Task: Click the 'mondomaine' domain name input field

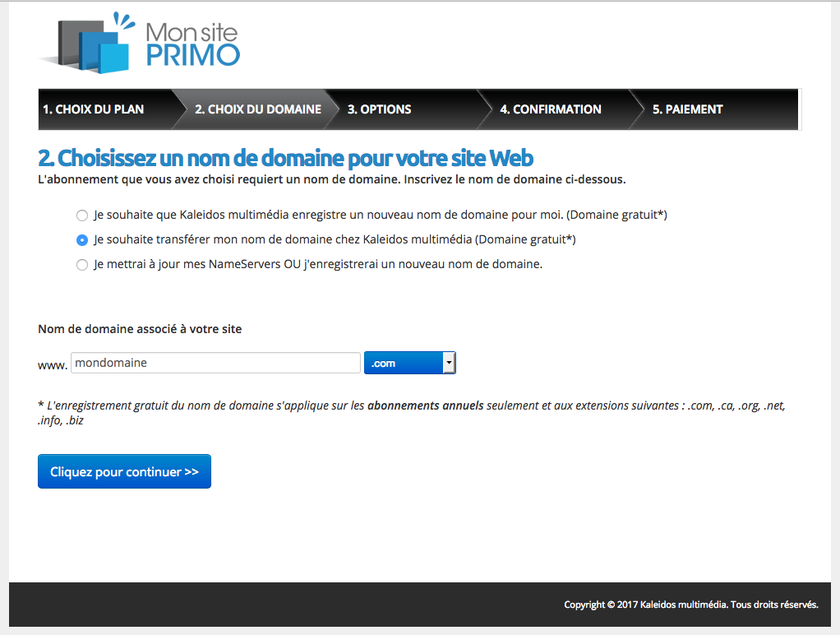Action: [215, 363]
